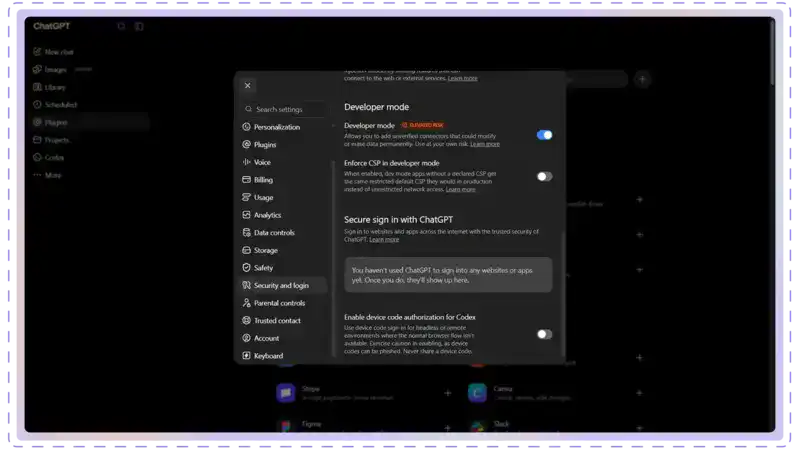This screenshot has width=800, height=450.
Task: Enable device code authorization for Codex
Action: click(x=544, y=334)
